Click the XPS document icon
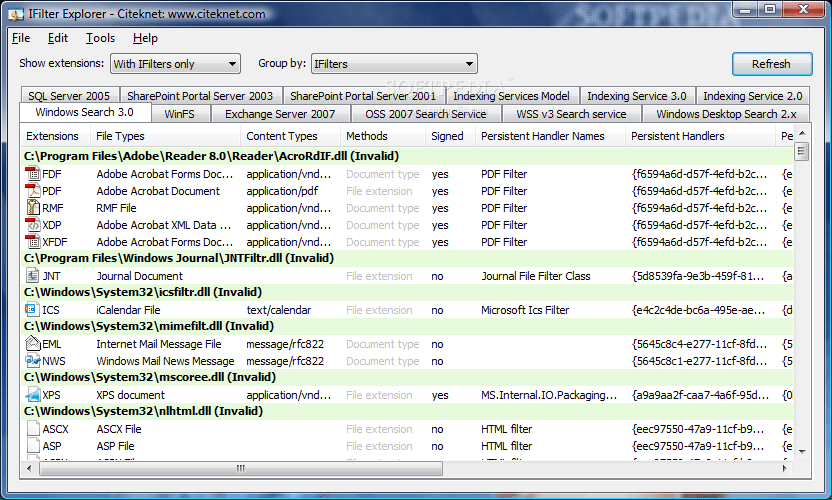 click(33, 395)
